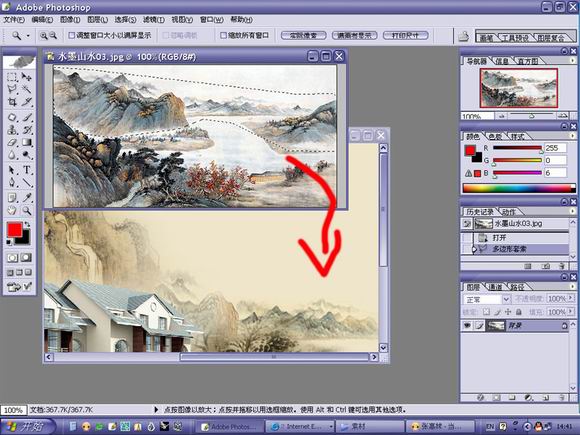Select the Hand tool
Image resolution: width=580 pixels, height=435 pixels.
[x=12, y=210]
